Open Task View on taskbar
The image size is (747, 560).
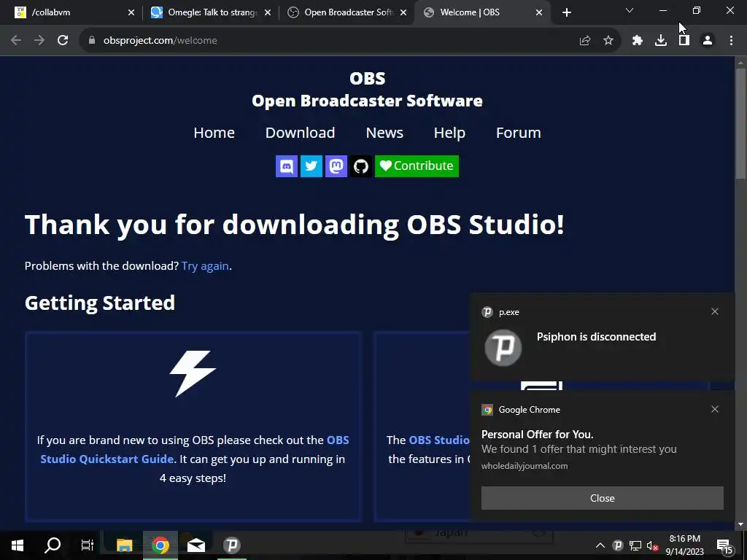(88, 545)
